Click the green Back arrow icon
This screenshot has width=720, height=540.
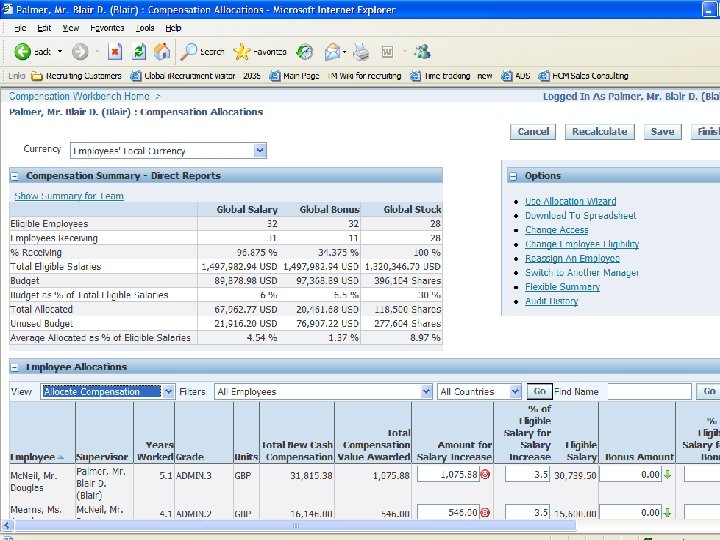pyautogui.click(x=22, y=51)
